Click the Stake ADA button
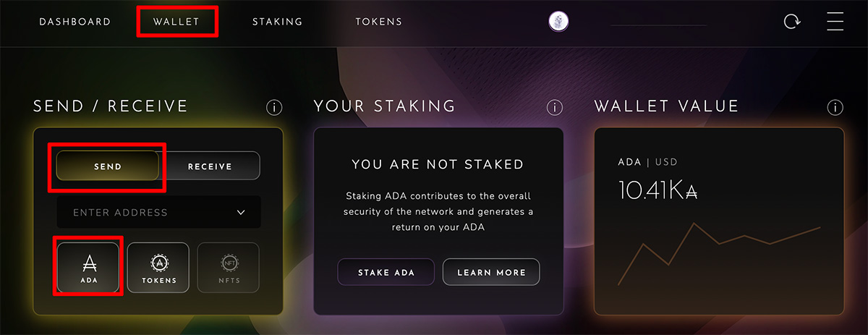868x335 pixels. (x=386, y=272)
